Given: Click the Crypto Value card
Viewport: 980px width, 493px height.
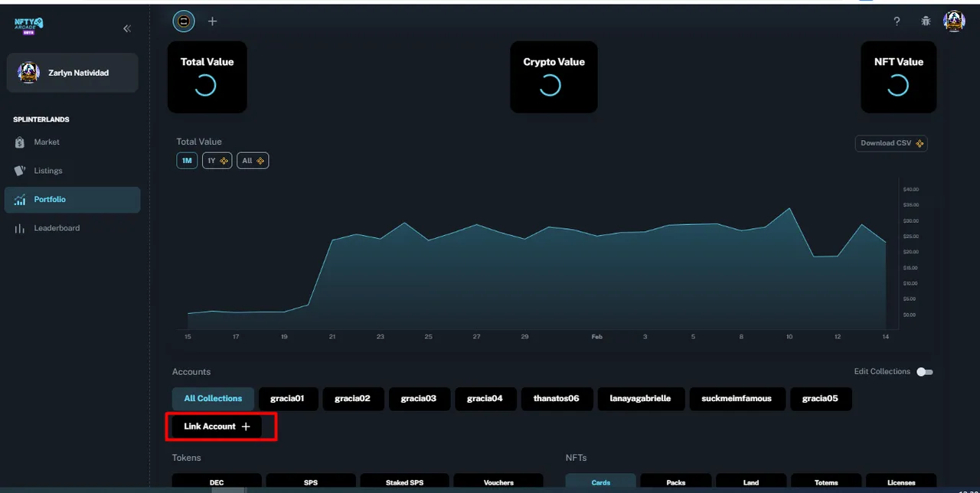Looking at the screenshot, I should pos(554,77).
